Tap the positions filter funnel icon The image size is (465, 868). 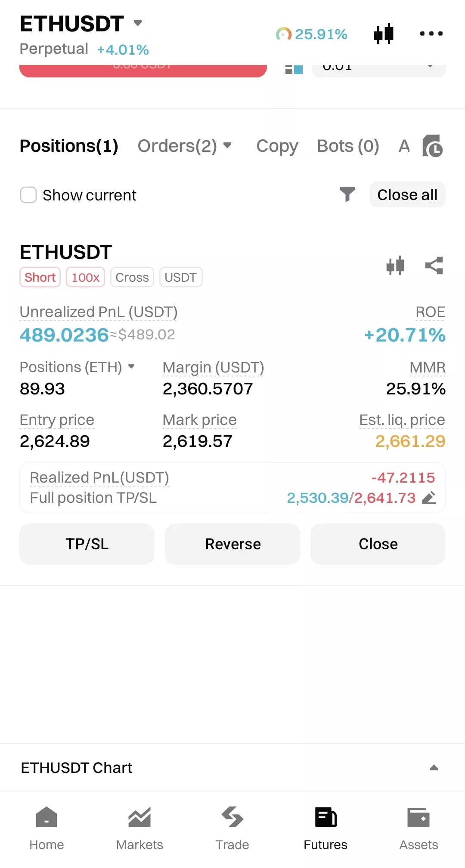point(347,194)
